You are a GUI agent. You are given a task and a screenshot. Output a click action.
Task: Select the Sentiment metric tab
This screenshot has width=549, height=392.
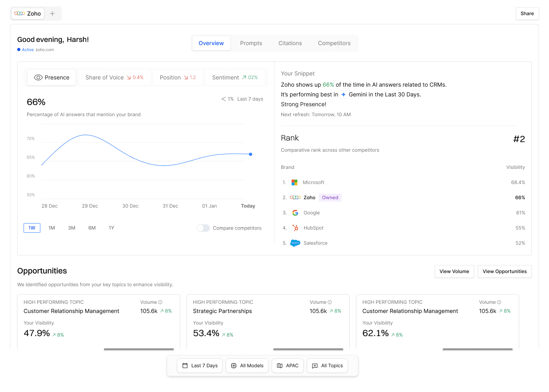(235, 77)
